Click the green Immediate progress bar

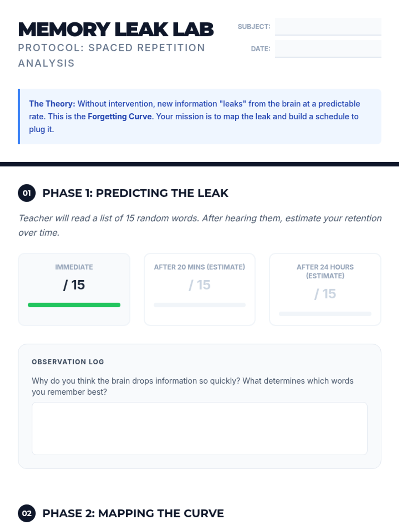point(74,305)
